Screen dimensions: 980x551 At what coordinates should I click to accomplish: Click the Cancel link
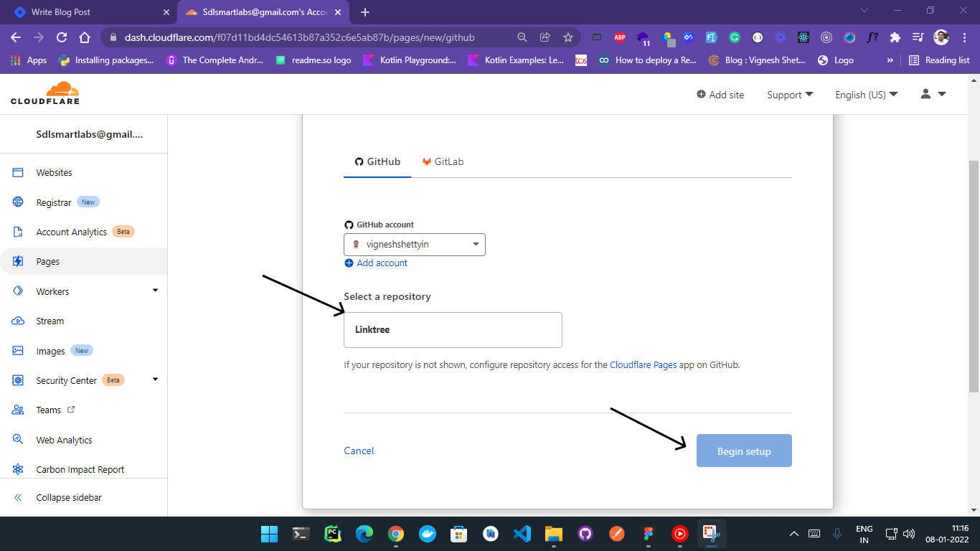[359, 451]
